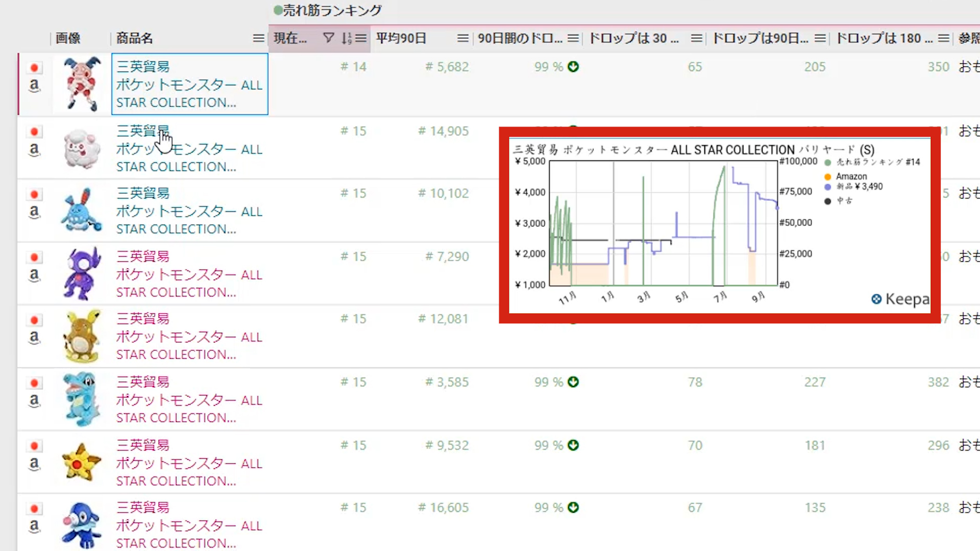Toggle 売れ筋ランキング series in Keepa legend
Screen dimensions: 980x551
pos(877,162)
